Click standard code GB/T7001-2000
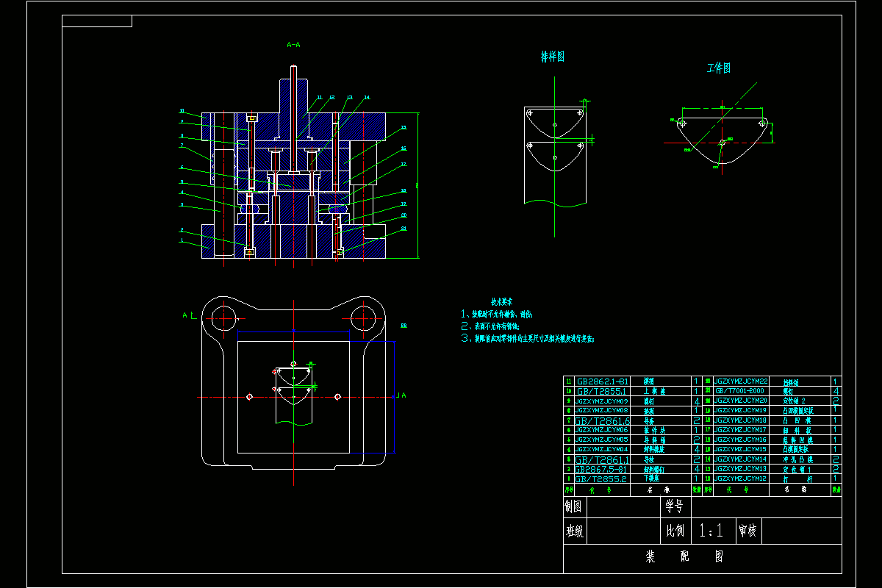This screenshot has width=882, height=588. point(739,391)
